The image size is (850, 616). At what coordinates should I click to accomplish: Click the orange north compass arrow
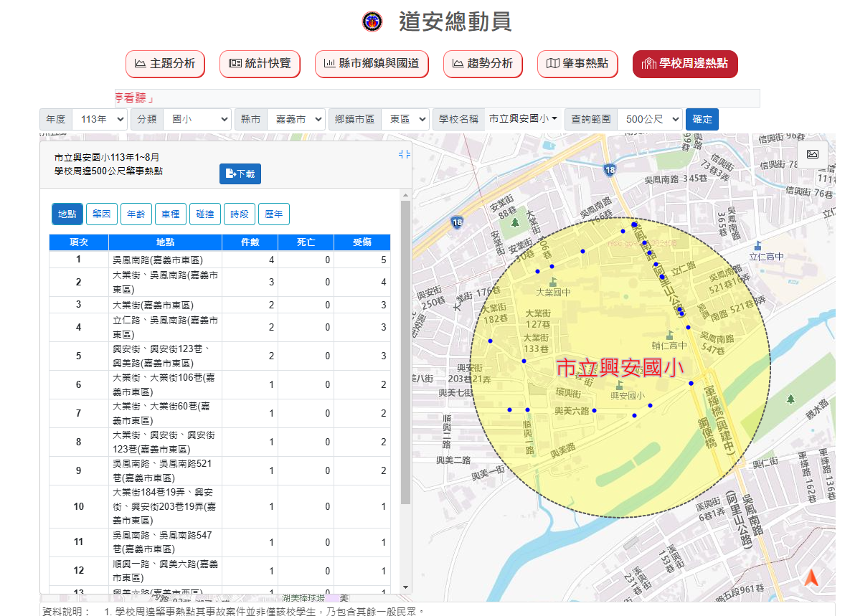[811, 578]
